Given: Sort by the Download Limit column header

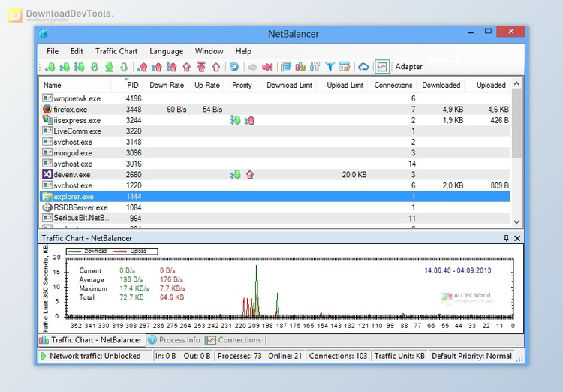Looking at the screenshot, I should point(288,85).
